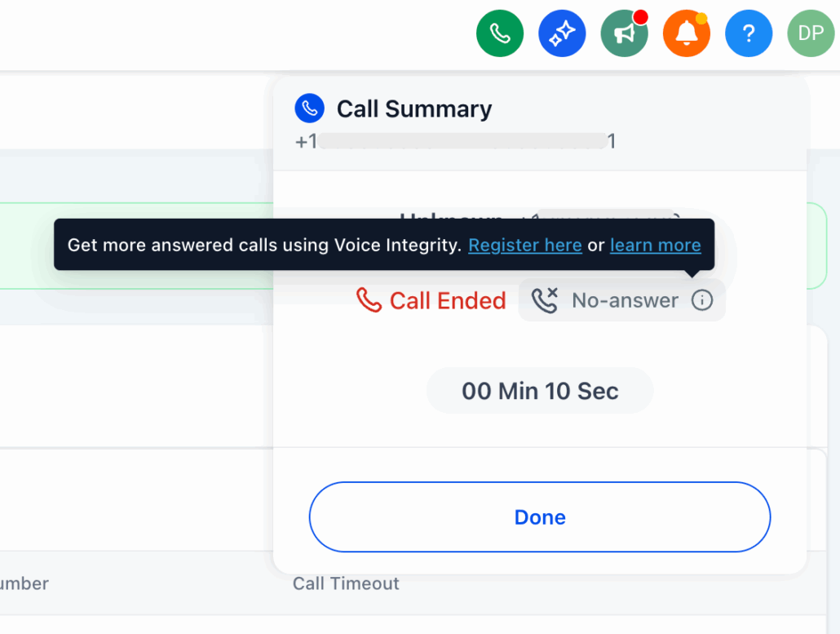
Task: Click the missed-call icon in No-answer badge
Action: tap(544, 300)
